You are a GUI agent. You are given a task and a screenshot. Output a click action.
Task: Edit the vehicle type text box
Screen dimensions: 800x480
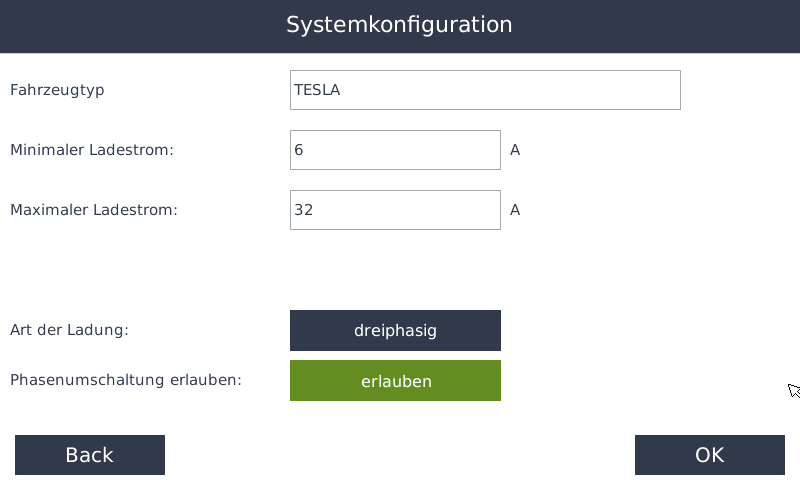pos(485,90)
